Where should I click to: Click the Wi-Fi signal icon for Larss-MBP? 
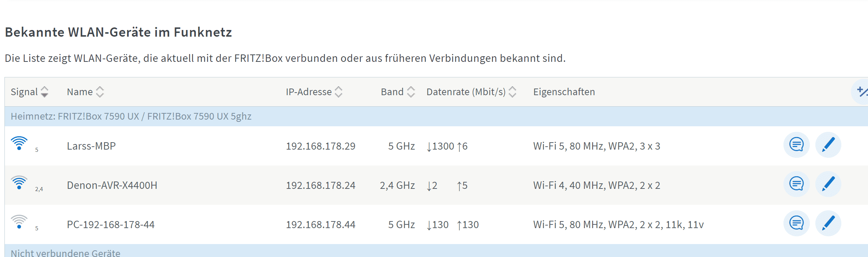click(19, 143)
